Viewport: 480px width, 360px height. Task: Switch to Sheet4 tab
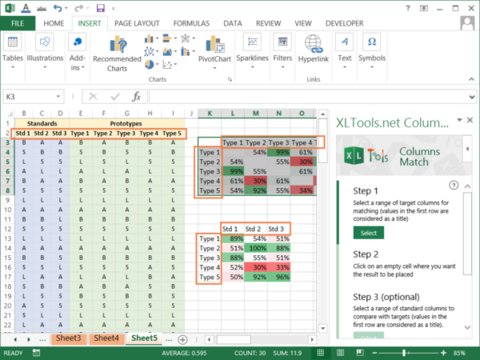click(x=106, y=338)
